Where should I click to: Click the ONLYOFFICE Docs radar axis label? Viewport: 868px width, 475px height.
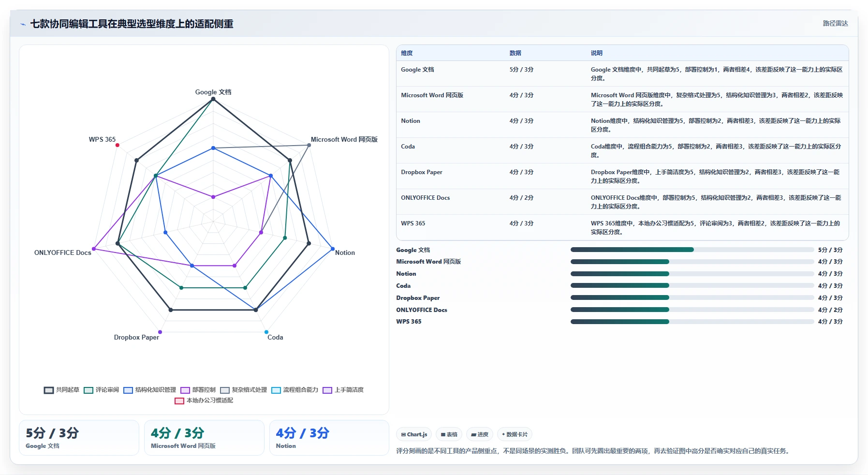[x=63, y=252]
